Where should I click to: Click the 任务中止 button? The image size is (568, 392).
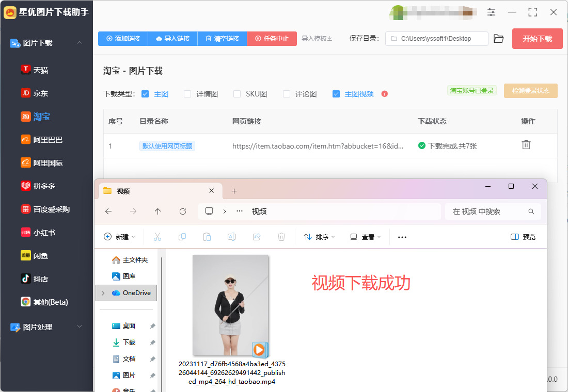click(x=272, y=38)
